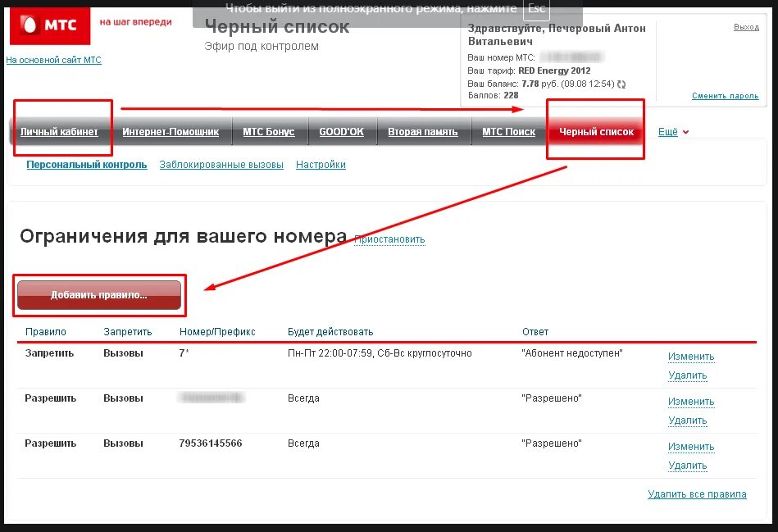The image size is (778, 532).
Task: Open the main MTS site link
Action: click(53, 60)
